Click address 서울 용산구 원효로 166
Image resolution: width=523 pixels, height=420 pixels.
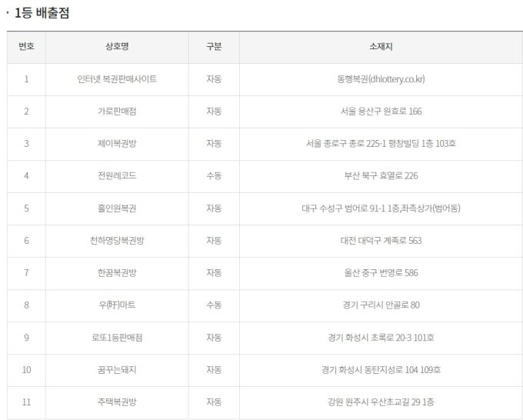(381, 111)
